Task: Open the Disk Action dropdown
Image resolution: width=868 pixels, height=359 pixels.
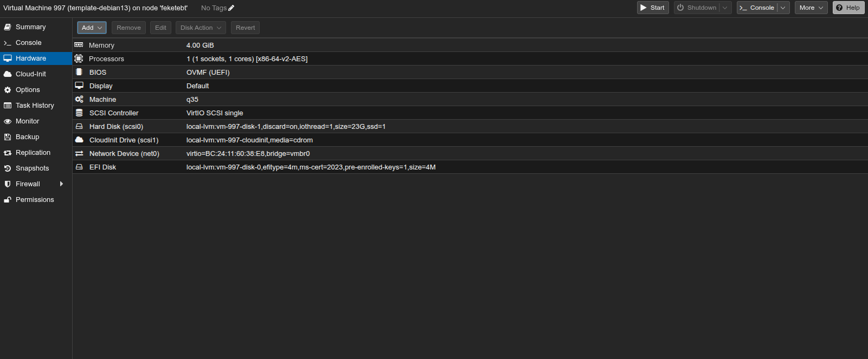Action: click(200, 27)
